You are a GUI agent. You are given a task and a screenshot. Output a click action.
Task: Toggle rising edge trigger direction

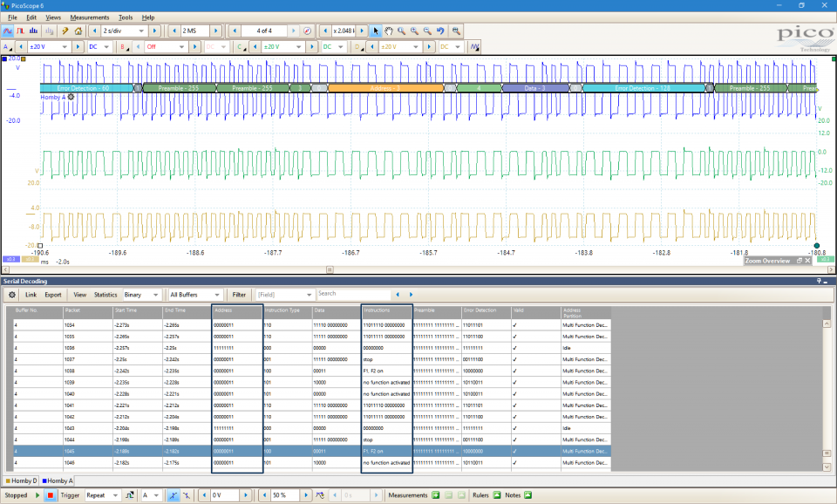(174, 495)
